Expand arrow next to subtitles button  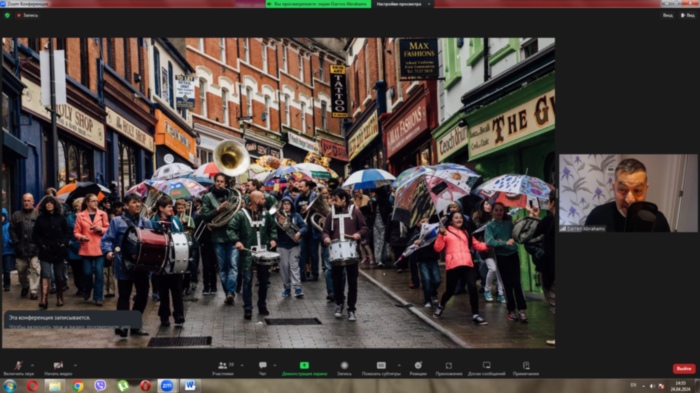pos(399,365)
